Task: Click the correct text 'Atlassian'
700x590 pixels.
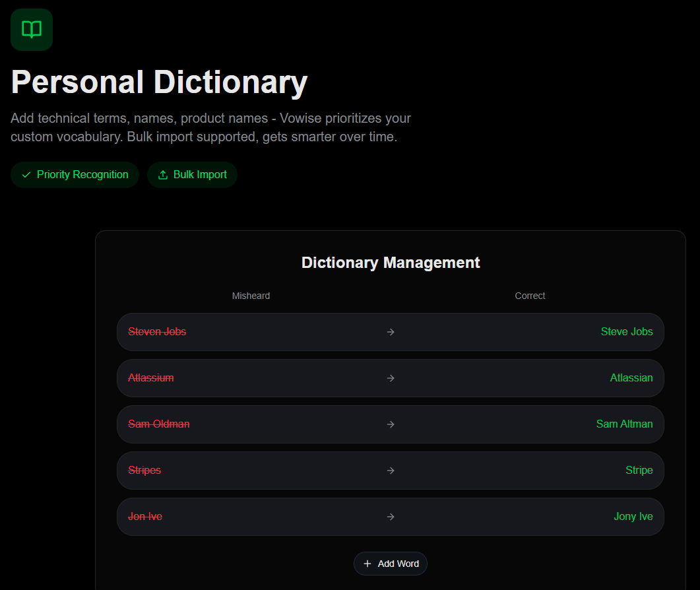Action: point(631,378)
